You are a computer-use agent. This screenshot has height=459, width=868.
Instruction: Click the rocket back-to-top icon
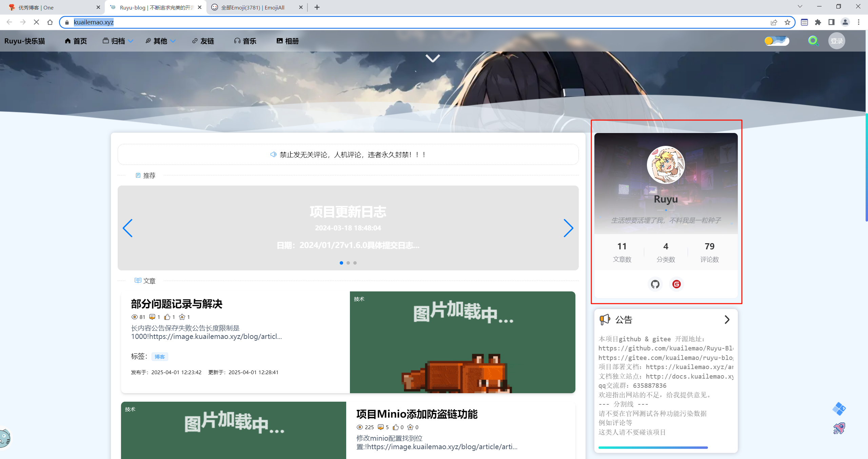point(839,428)
